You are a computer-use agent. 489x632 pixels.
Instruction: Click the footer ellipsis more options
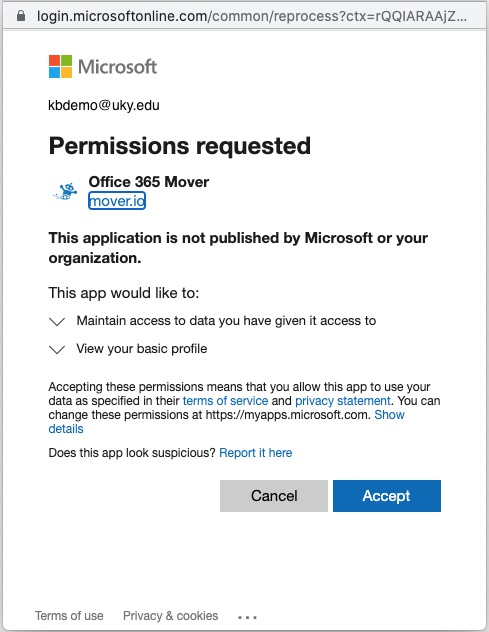tap(247, 617)
